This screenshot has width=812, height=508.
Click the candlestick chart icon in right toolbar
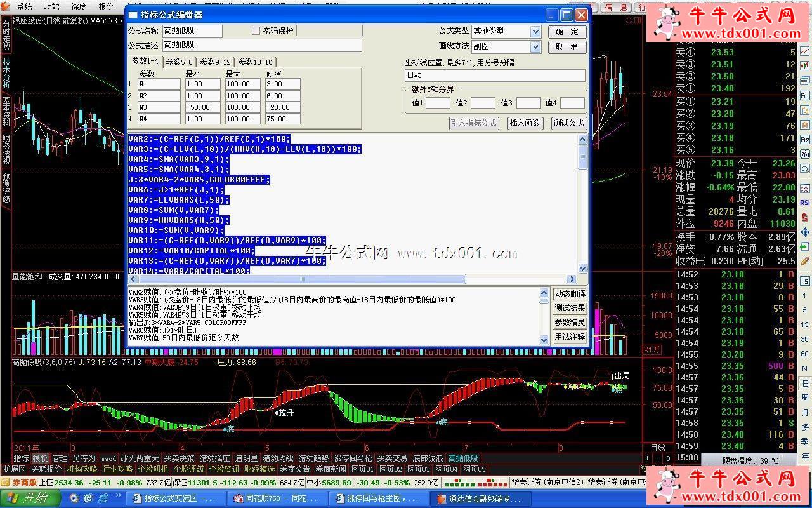pyautogui.click(x=805, y=65)
